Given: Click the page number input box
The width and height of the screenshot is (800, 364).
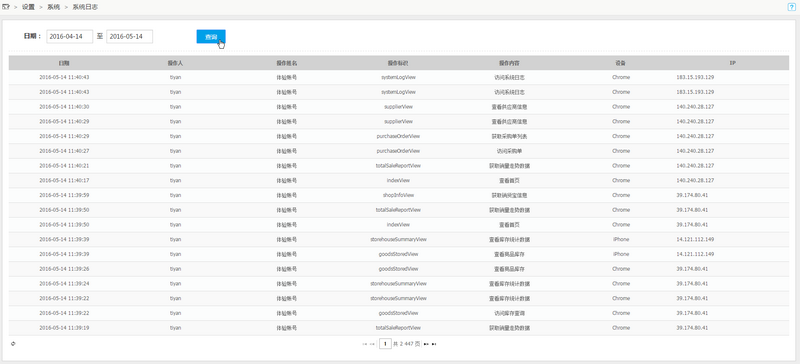Looking at the screenshot, I should [x=385, y=344].
